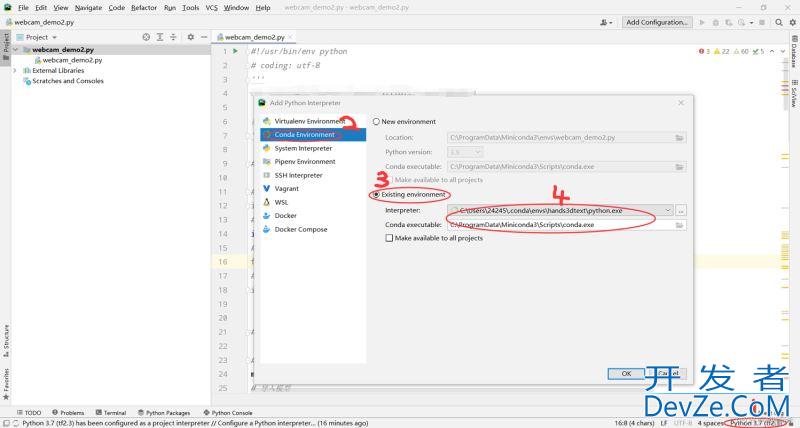Open the Window menu
The height and width of the screenshot is (428, 800).
236,8
